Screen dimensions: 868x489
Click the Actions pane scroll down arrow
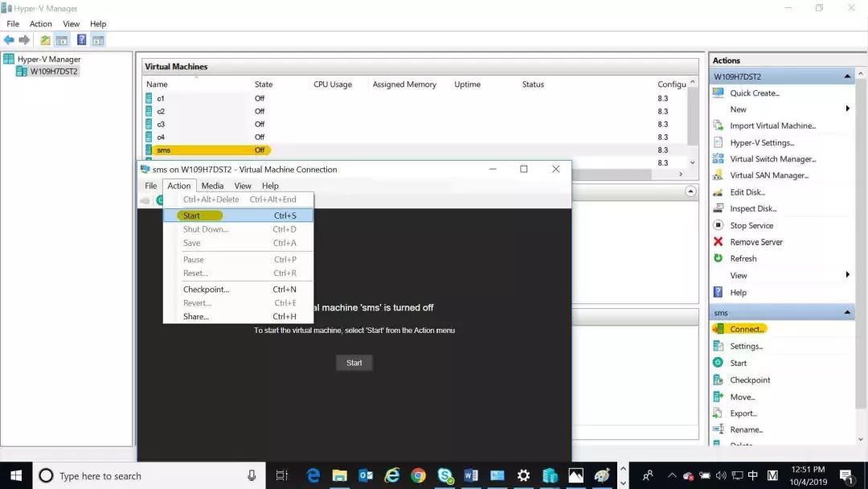coord(860,439)
